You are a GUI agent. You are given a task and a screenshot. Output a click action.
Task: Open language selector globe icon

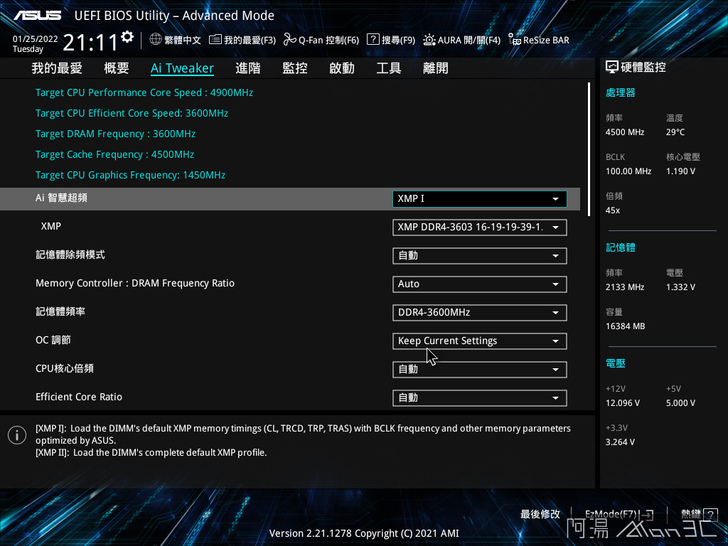click(x=156, y=40)
